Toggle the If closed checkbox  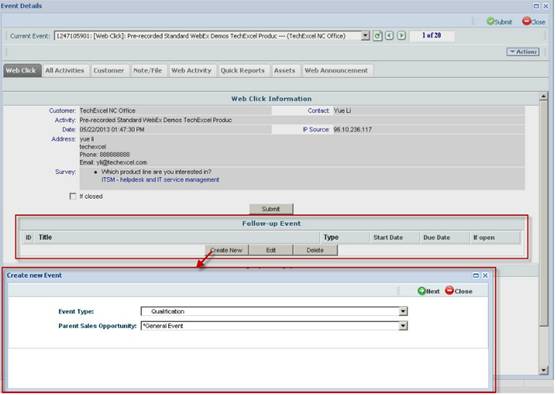pos(73,196)
